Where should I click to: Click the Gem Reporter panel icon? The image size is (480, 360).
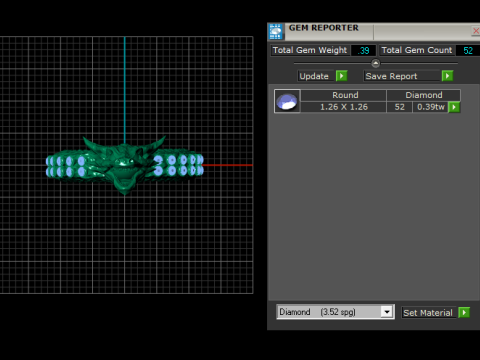tap(276, 31)
